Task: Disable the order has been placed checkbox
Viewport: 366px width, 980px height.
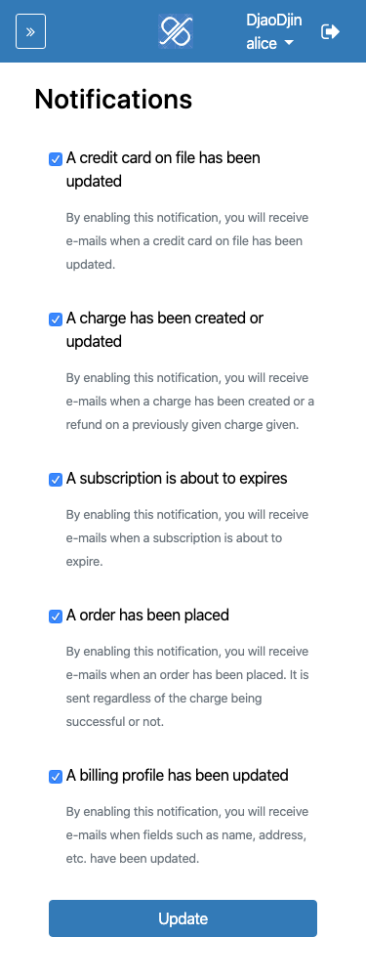Action: pos(56,617)
